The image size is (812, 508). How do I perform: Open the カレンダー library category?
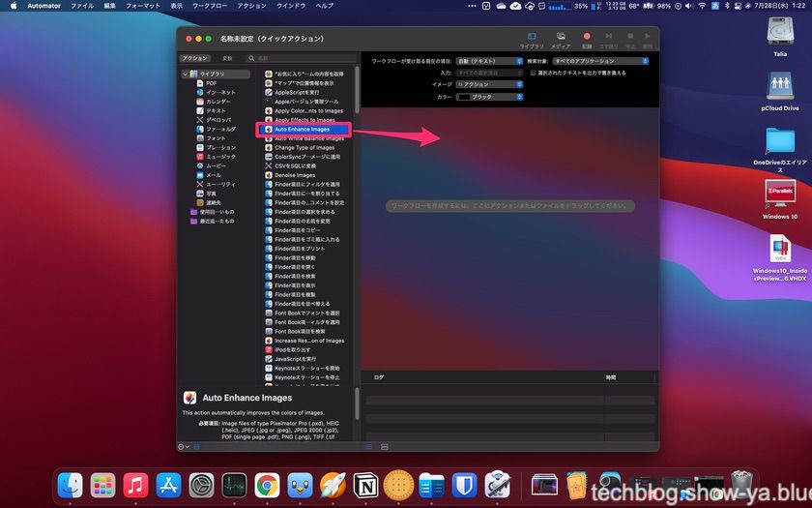click(x=218, y=102)
